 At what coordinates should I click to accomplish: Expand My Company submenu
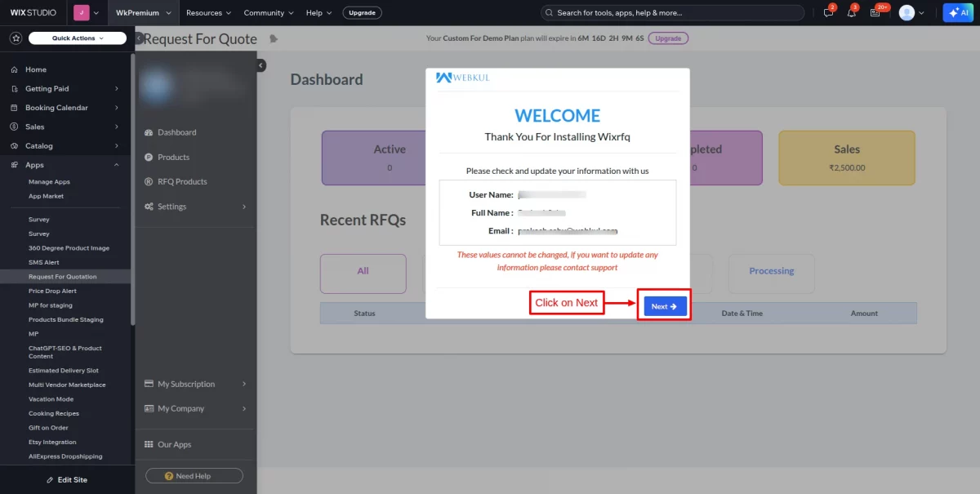point(244,408)
